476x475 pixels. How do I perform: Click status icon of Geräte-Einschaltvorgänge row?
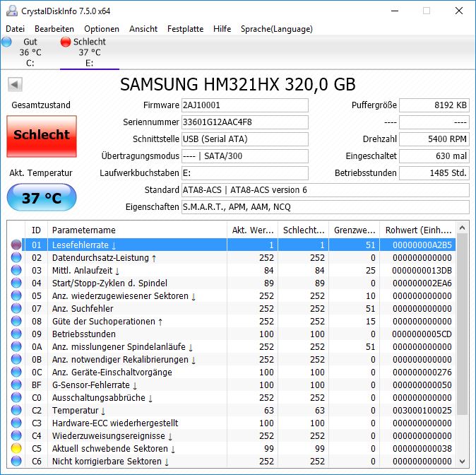pos(16,372)
